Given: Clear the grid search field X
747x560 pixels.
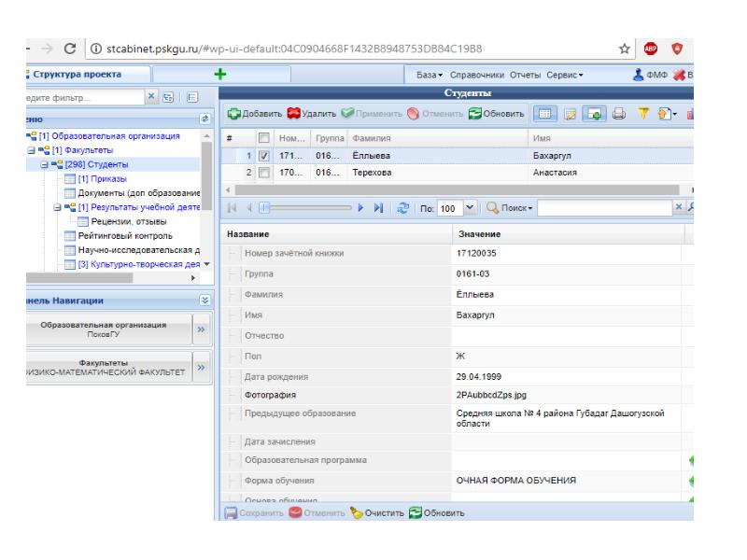Looking at the screenshot, I should coord(679,206).
